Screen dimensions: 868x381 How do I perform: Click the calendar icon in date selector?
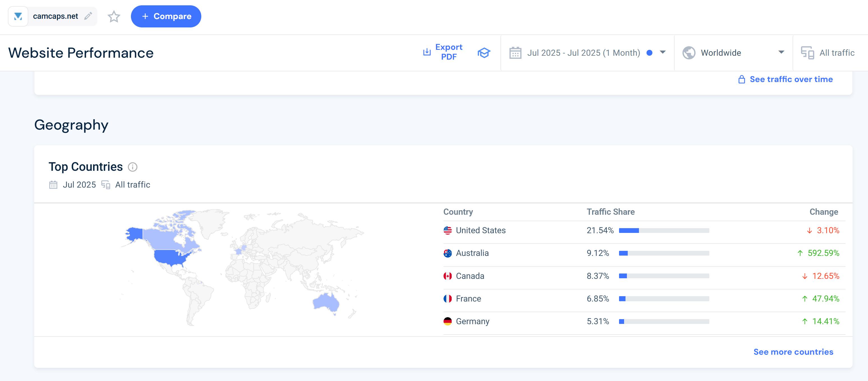click(515, 53)
